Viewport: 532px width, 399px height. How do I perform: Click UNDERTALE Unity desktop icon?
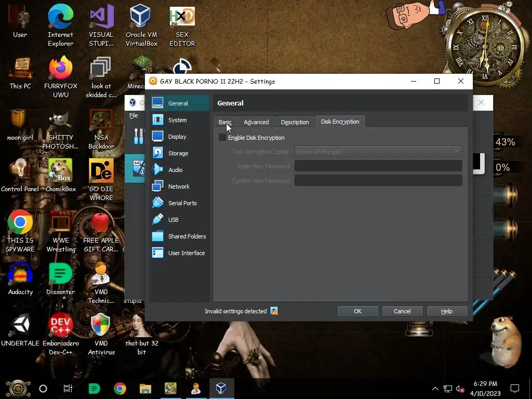pos(20,330)
